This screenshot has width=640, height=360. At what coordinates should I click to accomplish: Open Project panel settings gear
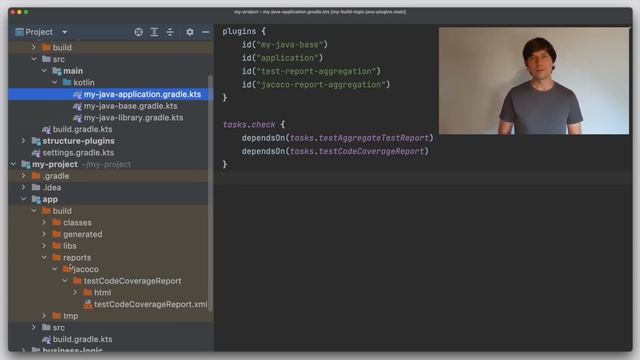(x=190, y=32)
